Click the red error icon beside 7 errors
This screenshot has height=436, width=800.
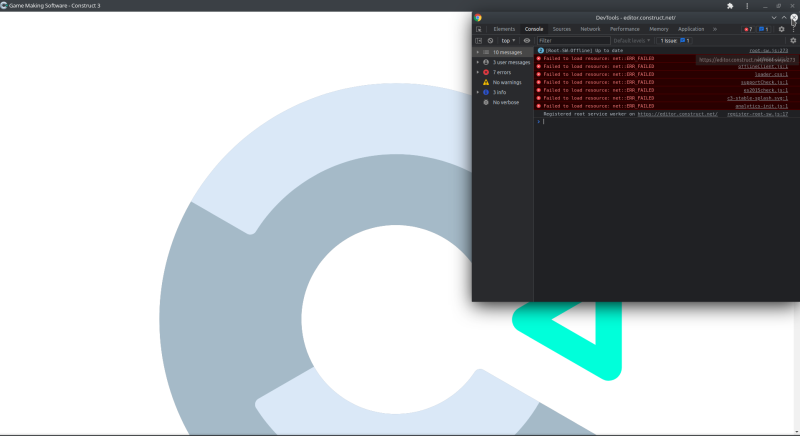486,72
